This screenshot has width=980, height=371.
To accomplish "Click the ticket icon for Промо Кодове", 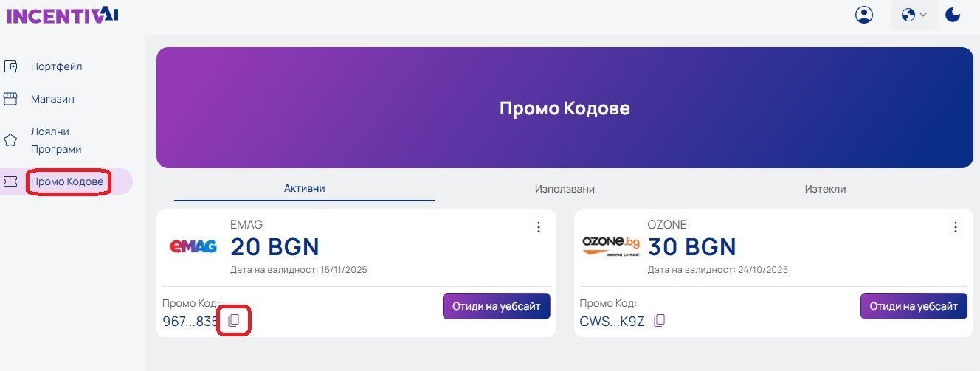I will coord(10,181).
